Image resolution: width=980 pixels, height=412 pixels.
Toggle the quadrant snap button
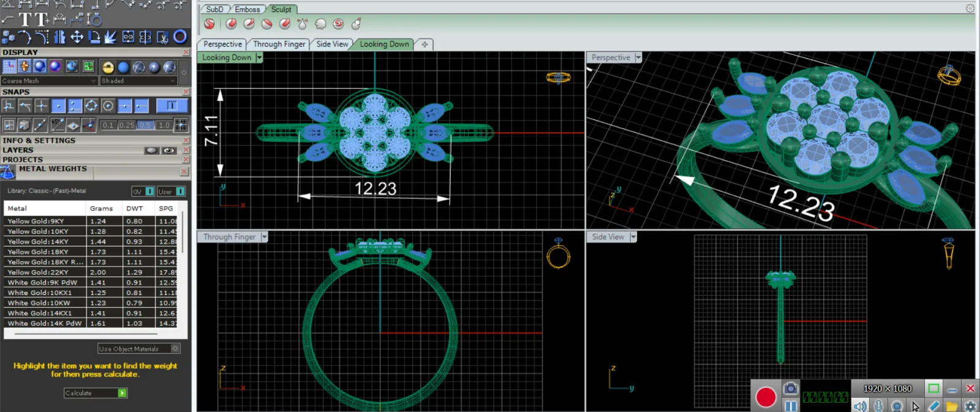(91, 106)
